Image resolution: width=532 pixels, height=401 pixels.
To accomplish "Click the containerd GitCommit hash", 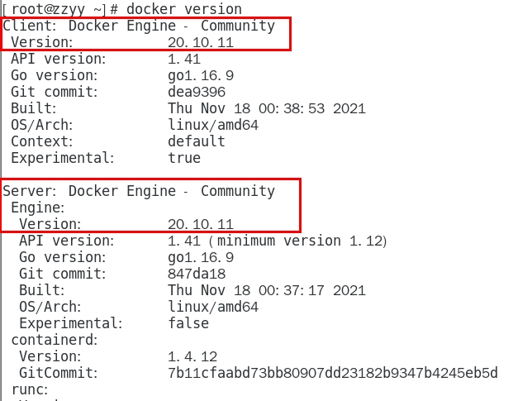I will 332,373.
